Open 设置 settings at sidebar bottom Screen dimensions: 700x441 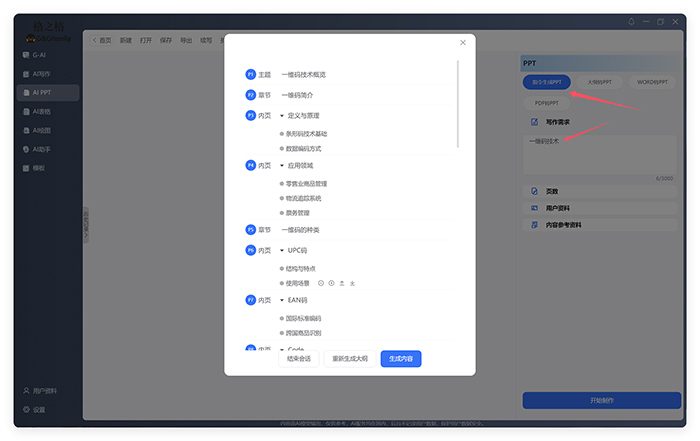click(38, 410)
